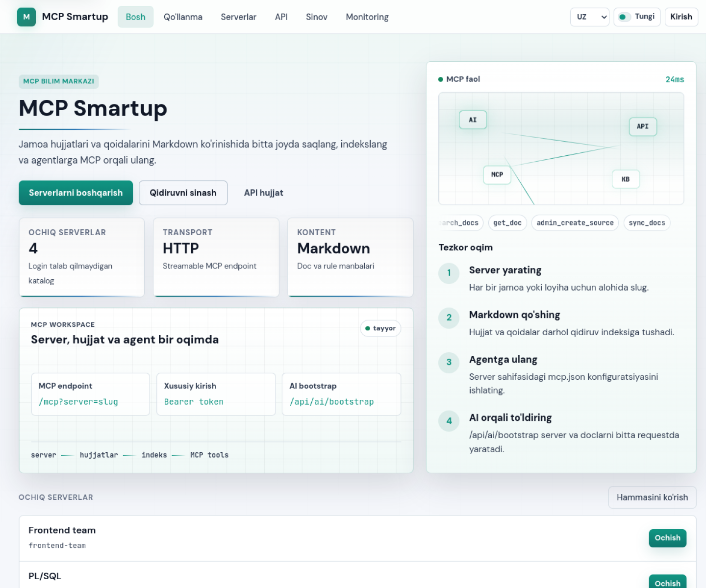Click the AI node in diagram

(473, 120)
